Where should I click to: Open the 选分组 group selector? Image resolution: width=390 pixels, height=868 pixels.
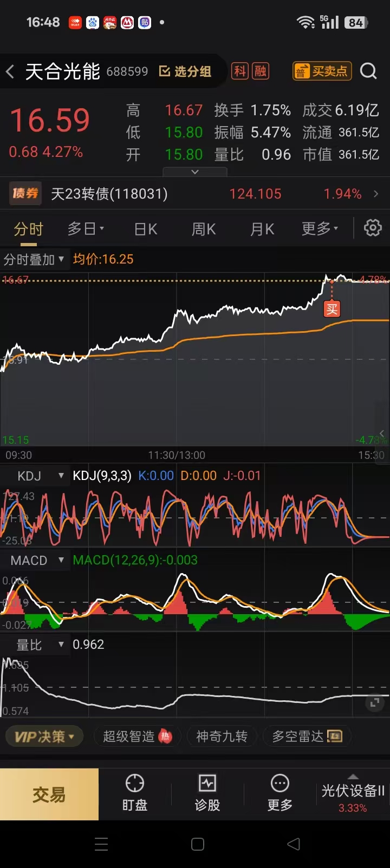click(185, 71)
